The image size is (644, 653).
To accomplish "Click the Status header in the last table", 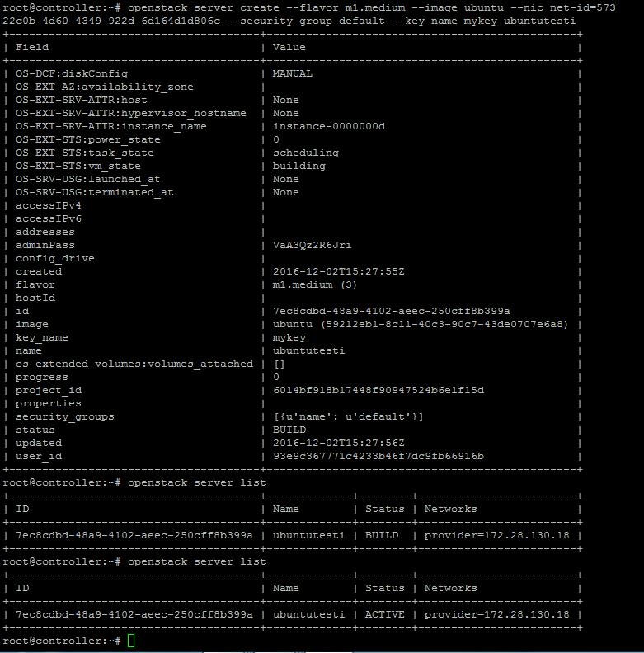I will pos(385,588).
